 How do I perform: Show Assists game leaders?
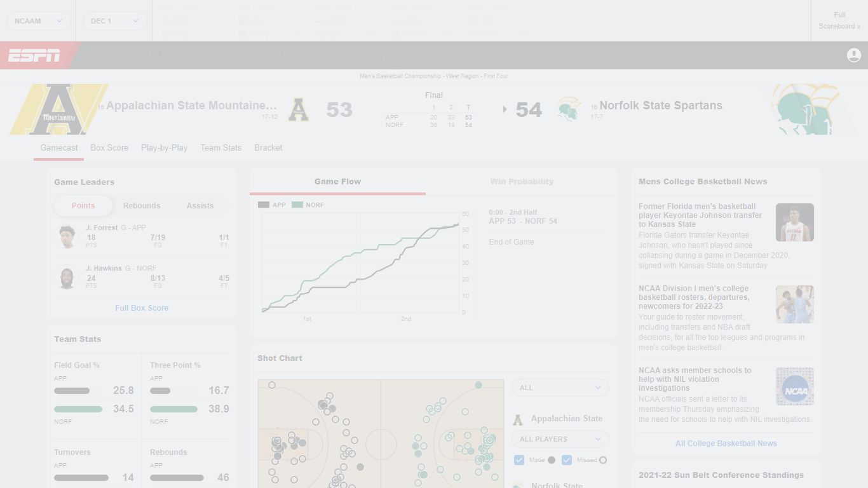pos(200,206)
